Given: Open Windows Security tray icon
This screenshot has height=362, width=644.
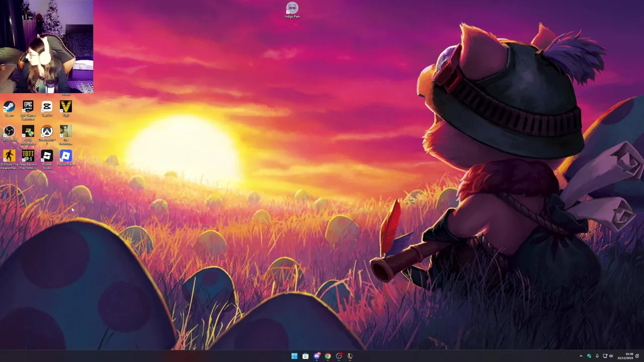Looking at the screenshot, I should (589, 356).
